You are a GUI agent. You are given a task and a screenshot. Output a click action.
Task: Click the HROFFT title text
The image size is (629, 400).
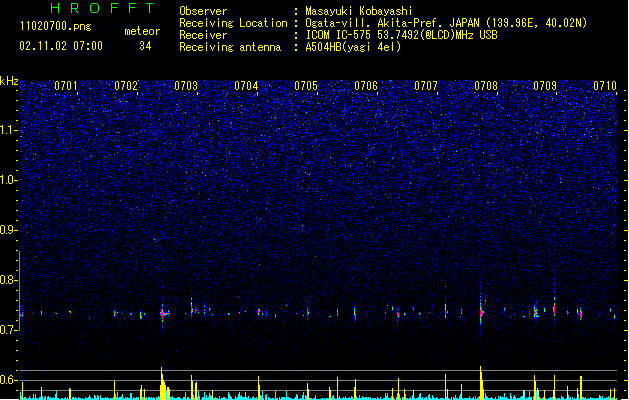102,8
